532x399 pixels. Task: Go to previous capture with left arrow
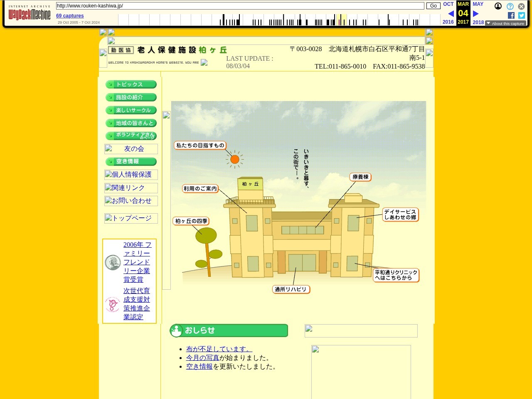click(x=451, y=14)
